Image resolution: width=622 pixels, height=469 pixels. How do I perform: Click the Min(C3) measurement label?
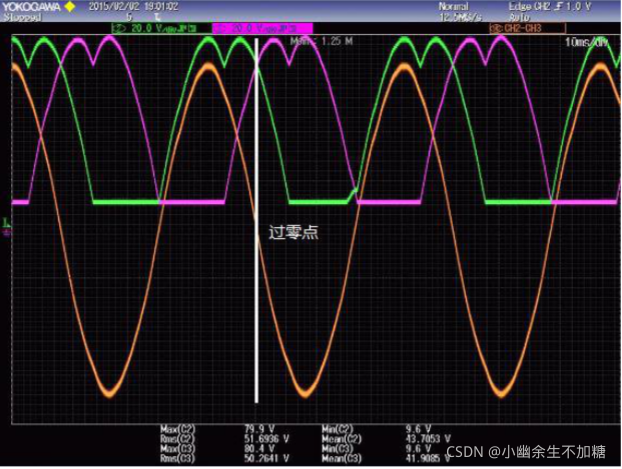point(337,449)
